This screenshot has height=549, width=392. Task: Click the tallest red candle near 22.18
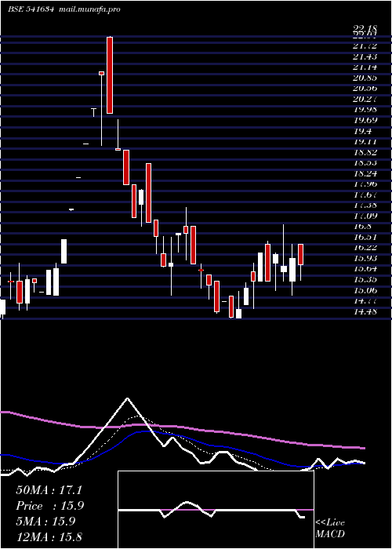pyautogui.click(x=110, y=75)
